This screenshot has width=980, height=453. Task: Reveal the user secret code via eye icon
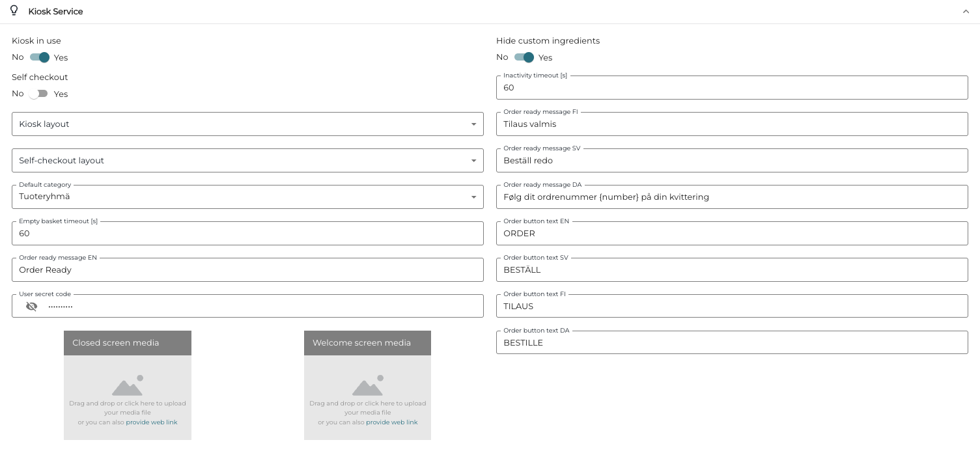pos(31,306)
